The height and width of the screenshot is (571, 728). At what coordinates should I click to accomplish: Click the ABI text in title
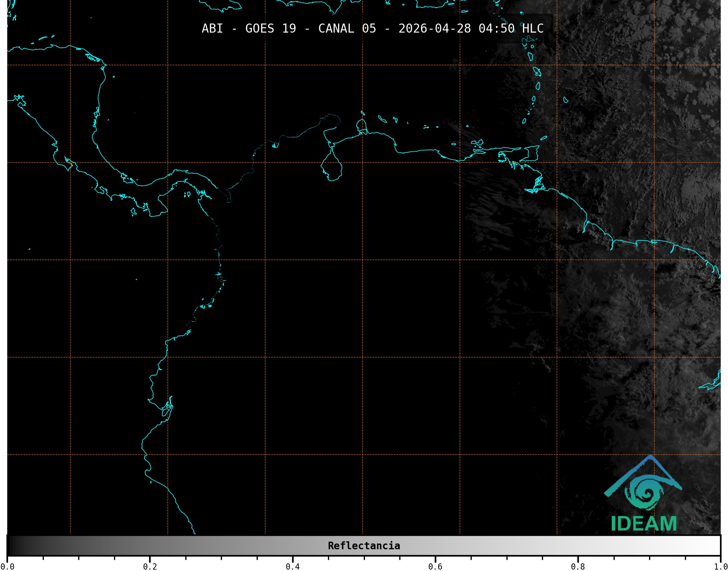click(212, 28)
